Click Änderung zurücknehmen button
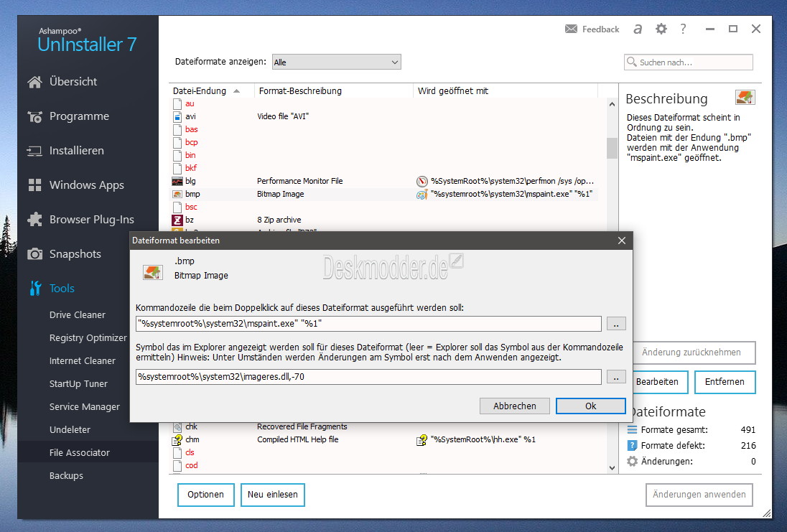The width and height of the screenshot is (787, 532). coord(694,353)
